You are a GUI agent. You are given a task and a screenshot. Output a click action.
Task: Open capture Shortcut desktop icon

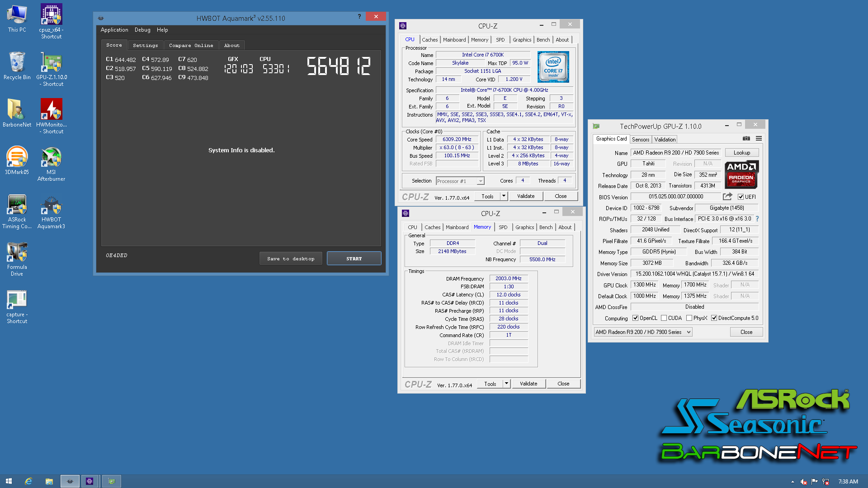point(17,306)
